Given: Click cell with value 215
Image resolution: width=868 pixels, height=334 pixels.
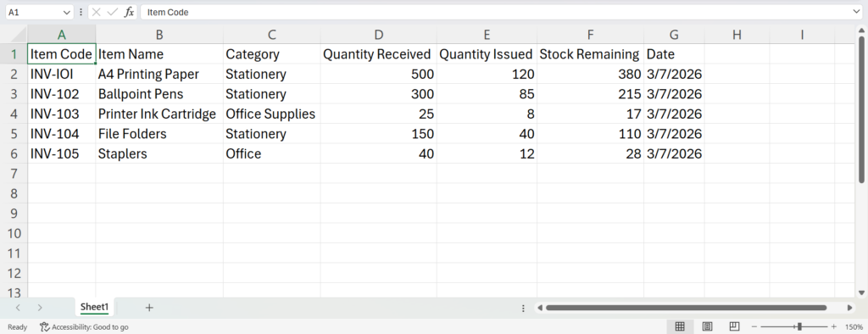Looking at the screenshot, I should coord(590,94).
